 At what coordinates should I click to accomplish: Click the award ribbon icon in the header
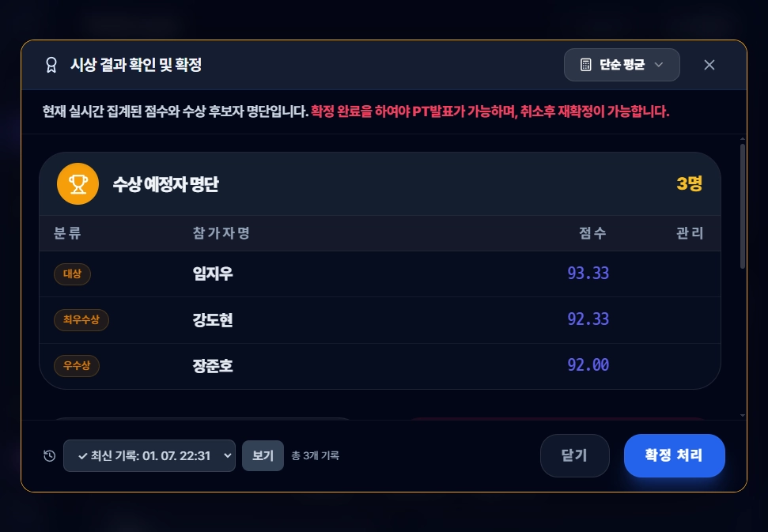point(51,65)
